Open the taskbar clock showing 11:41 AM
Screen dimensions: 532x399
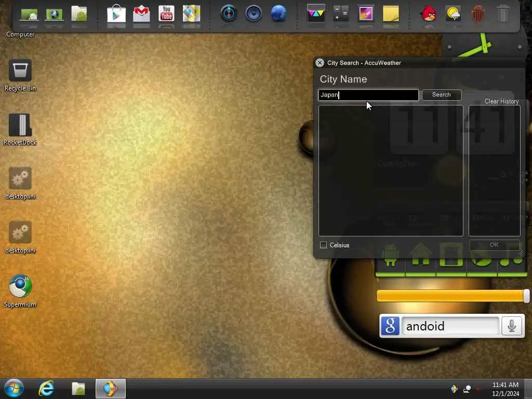pyautogui.click(x=505, y=389)
